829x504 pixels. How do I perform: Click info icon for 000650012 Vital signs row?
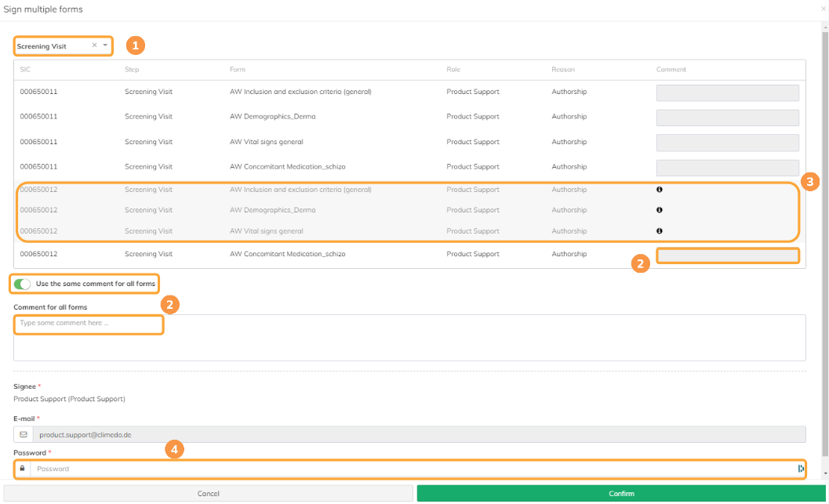[660, 231]
